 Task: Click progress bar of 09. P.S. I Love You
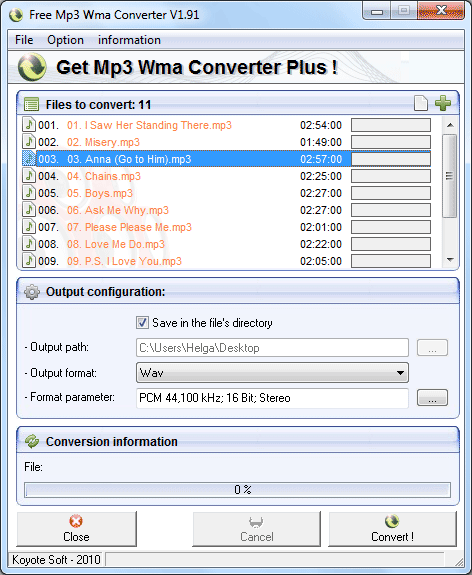pyautogui.click(x=391, y=261)
